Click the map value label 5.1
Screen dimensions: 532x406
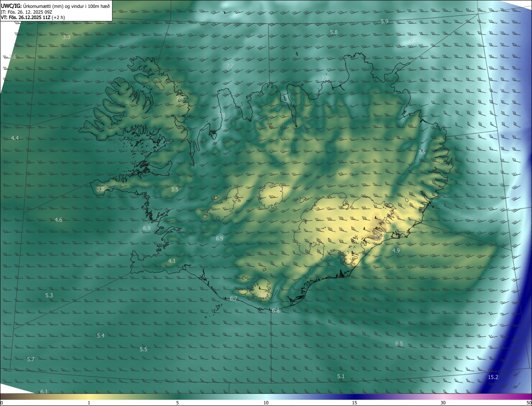click(341, 377)
